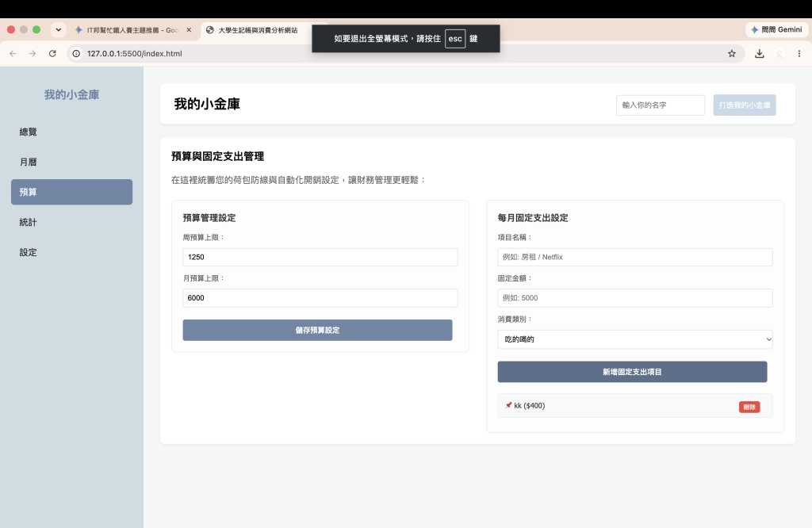Click the 預算管理設定 heading
Viewport: 812px width, 528px height.
pyautogui.click(x=209, y=218)
